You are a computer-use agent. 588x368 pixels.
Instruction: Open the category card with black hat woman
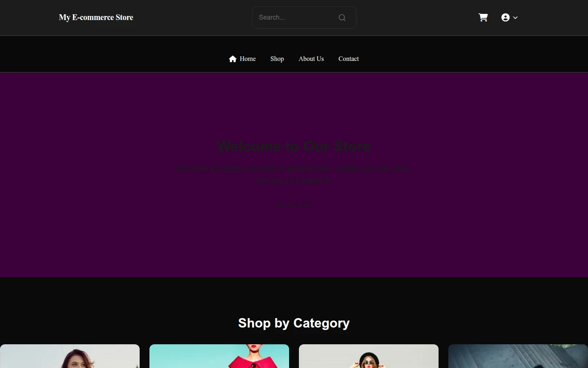(x=369, y=356)
